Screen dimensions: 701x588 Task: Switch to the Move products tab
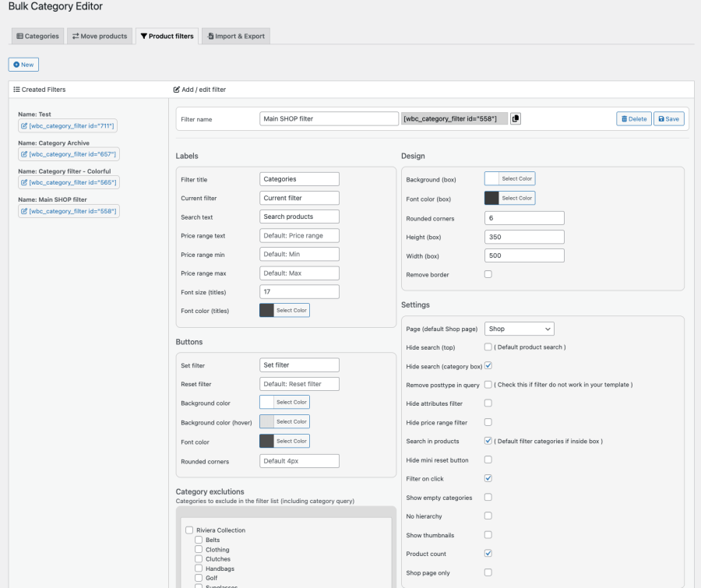[x=99, y=35]
